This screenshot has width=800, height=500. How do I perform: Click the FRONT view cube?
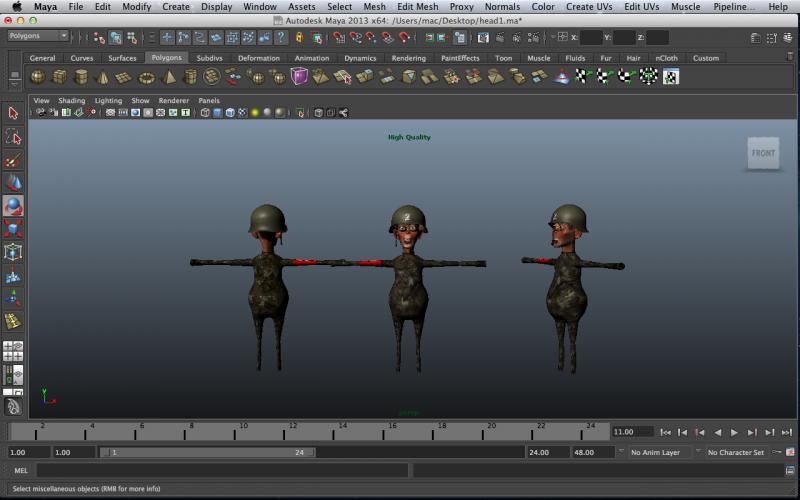[x=763, y=153]
